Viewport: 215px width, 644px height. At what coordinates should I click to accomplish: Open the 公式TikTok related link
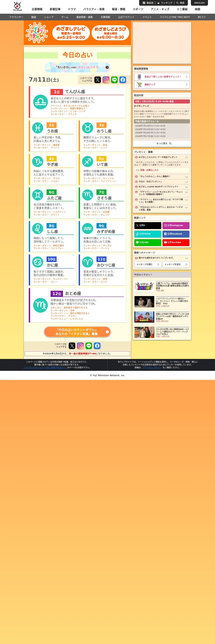(148, 234)
